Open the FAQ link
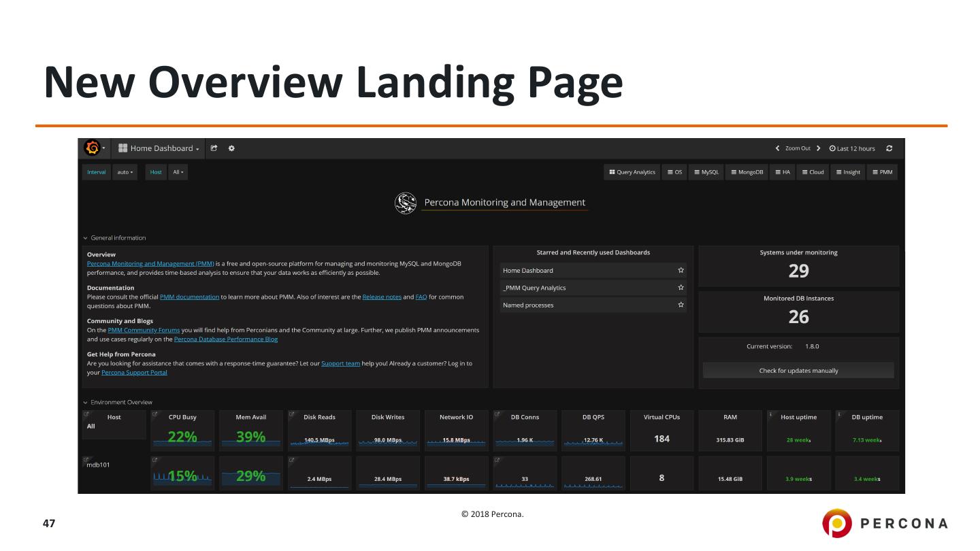 coord(421,297)
